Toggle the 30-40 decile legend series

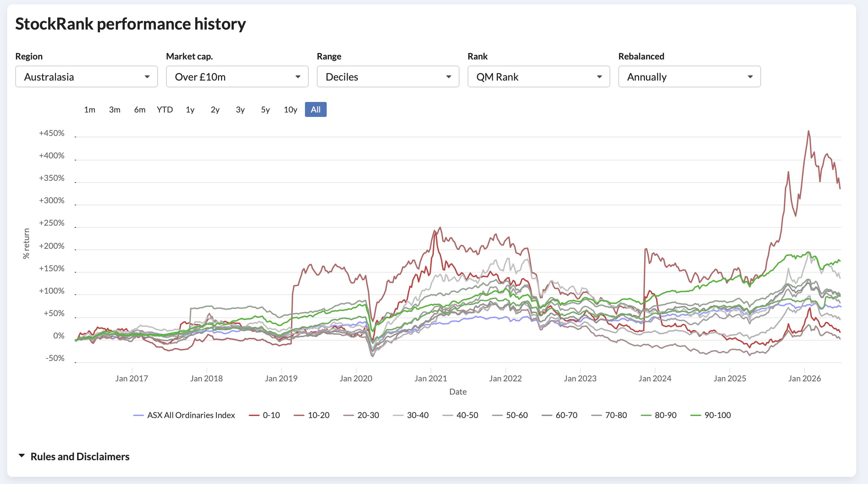pos(411,415)
